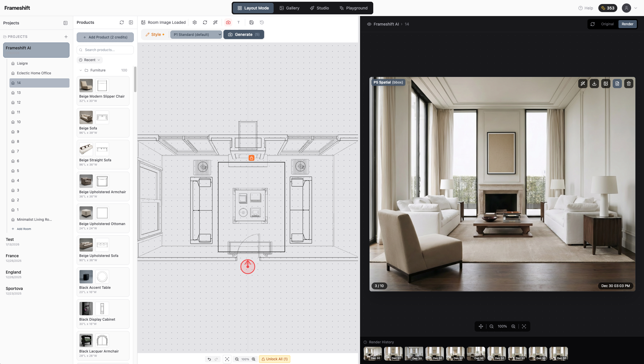Image resolution: width=644 pixels, height=364 pixels.
Task: Expand the Recent filter dropdown
Action: point(90,60)
